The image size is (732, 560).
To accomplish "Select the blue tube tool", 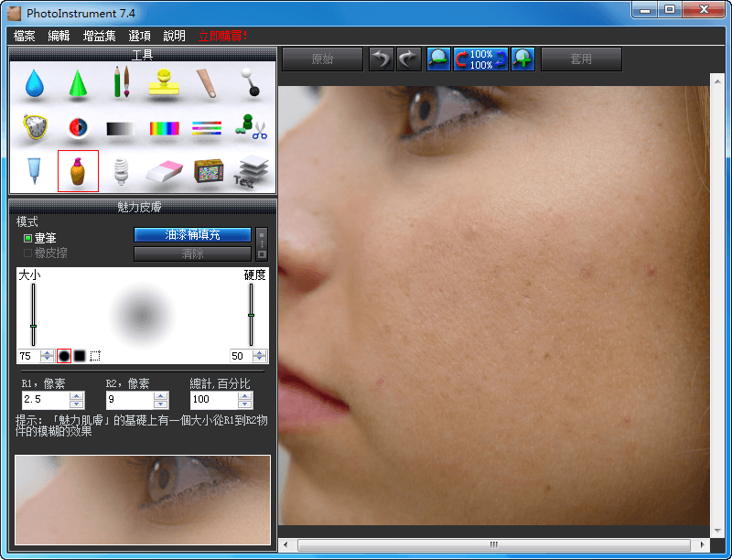I will (x=34, y=171).
